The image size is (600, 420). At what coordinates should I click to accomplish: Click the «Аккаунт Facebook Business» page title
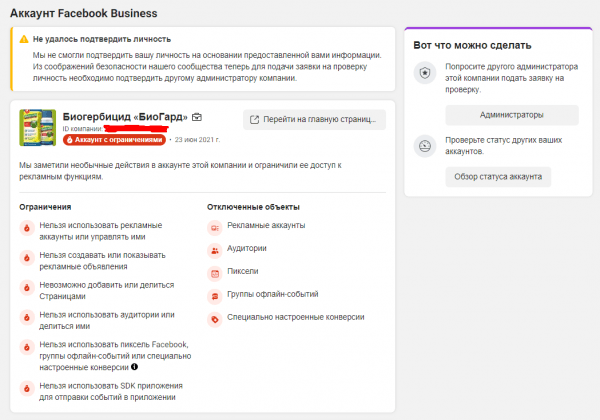click(83, 13)
